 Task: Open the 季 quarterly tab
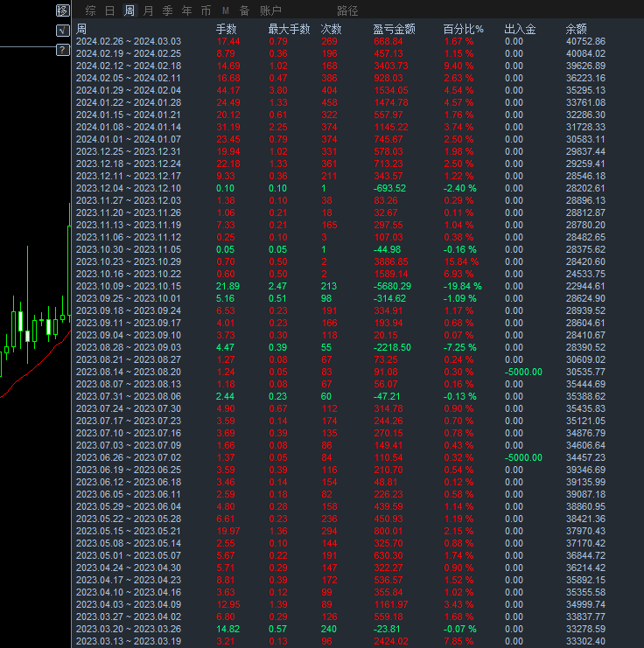click(x=167, y=10)
